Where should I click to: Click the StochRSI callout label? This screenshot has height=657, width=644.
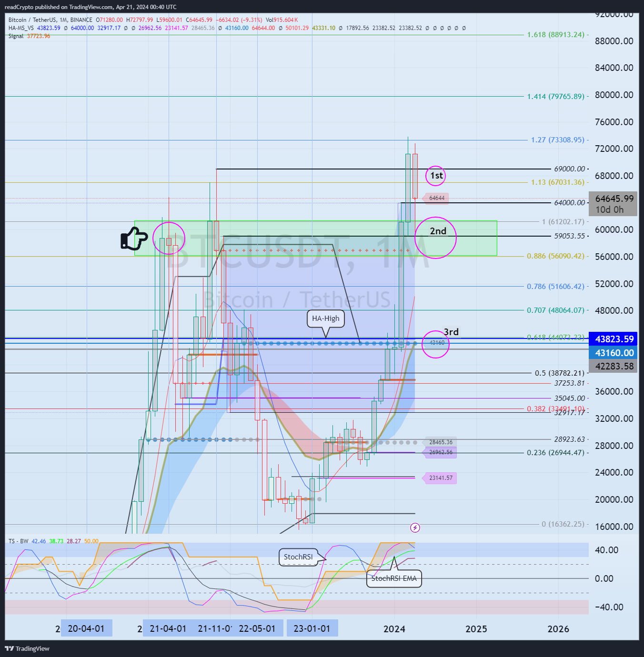pos(298,557)
